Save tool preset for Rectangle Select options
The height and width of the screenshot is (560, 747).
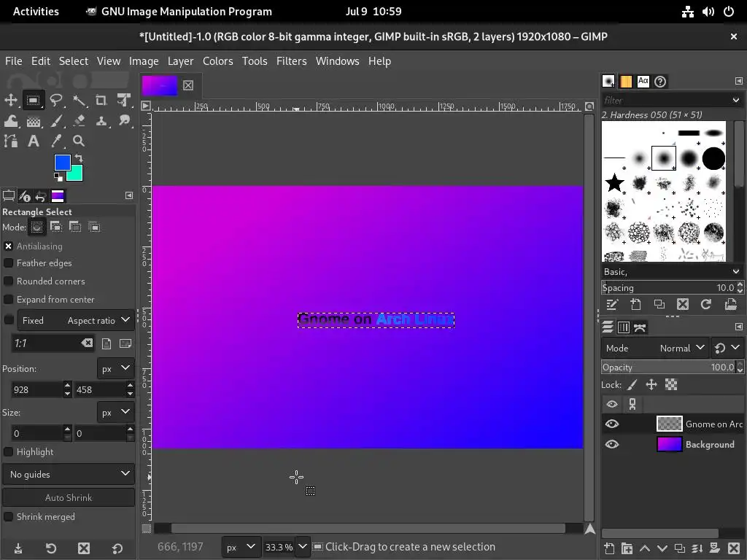(x=18, y=548)
